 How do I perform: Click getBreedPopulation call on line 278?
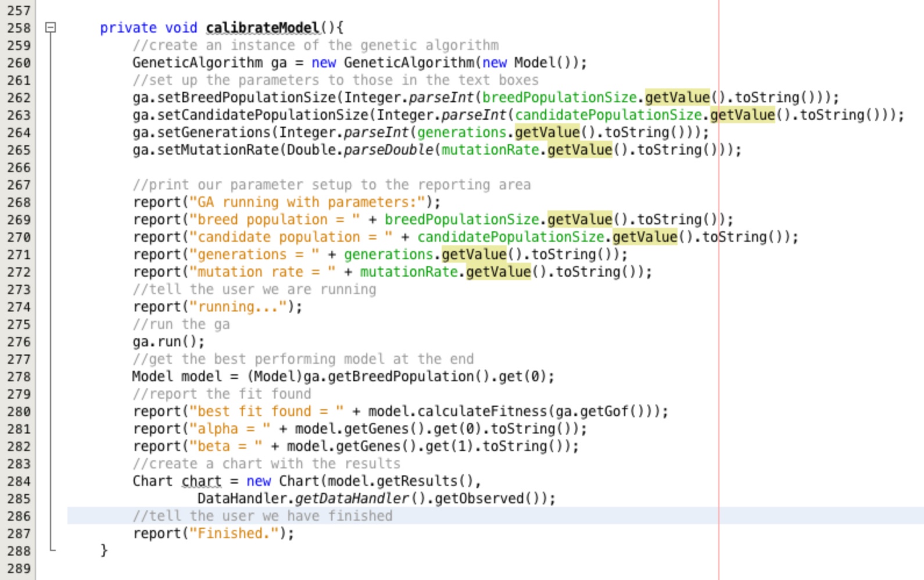[x=401, y=377]
